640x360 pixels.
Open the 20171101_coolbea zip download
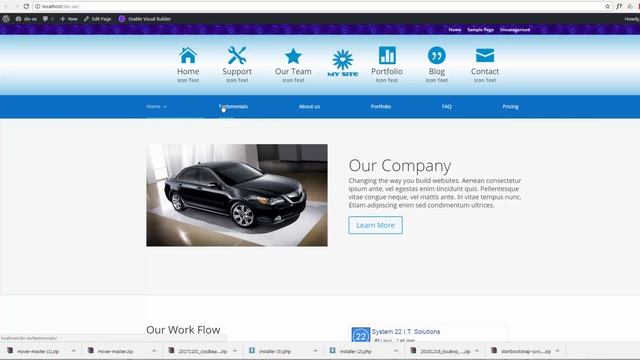198,351
